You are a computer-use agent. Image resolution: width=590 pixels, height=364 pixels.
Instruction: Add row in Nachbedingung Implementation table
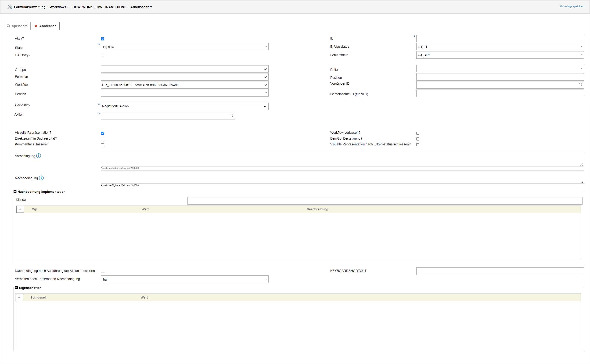tap(20, 209)
